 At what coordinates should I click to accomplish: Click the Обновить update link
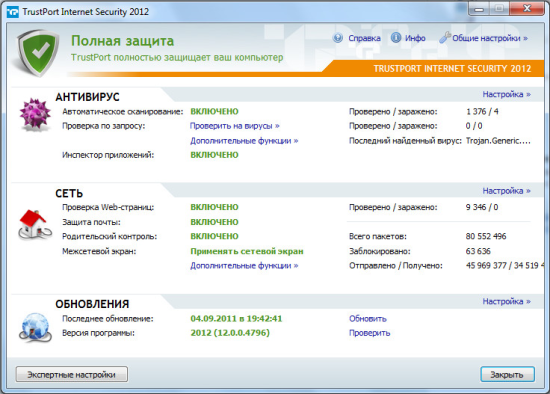point(368,319)
